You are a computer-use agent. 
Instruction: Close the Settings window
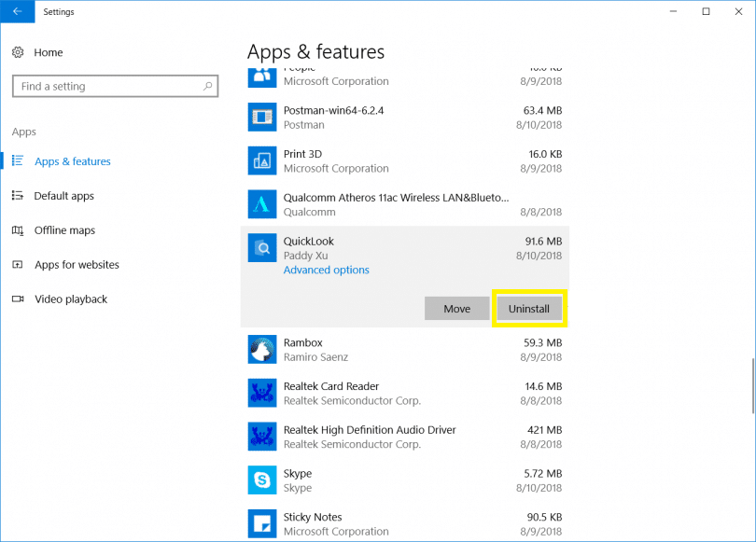click(x=738, y=11)
